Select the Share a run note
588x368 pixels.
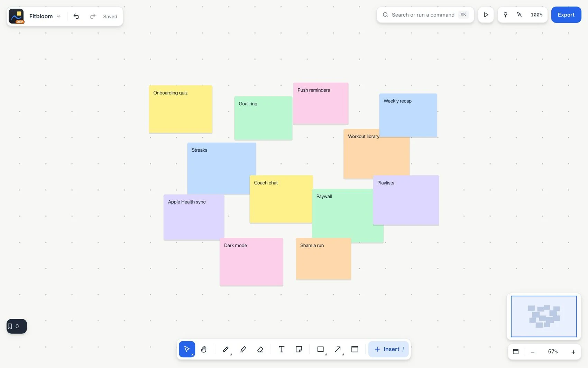(x=323, y=259)
